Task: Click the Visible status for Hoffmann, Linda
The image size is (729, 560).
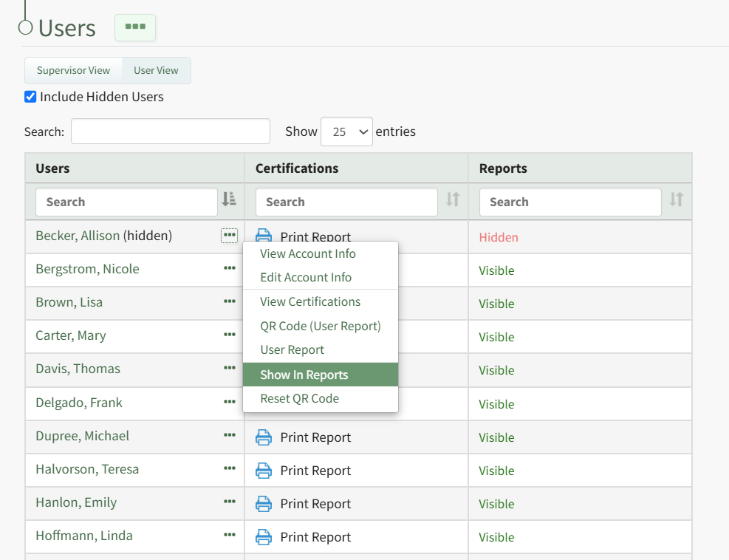Action: [496, 537]
